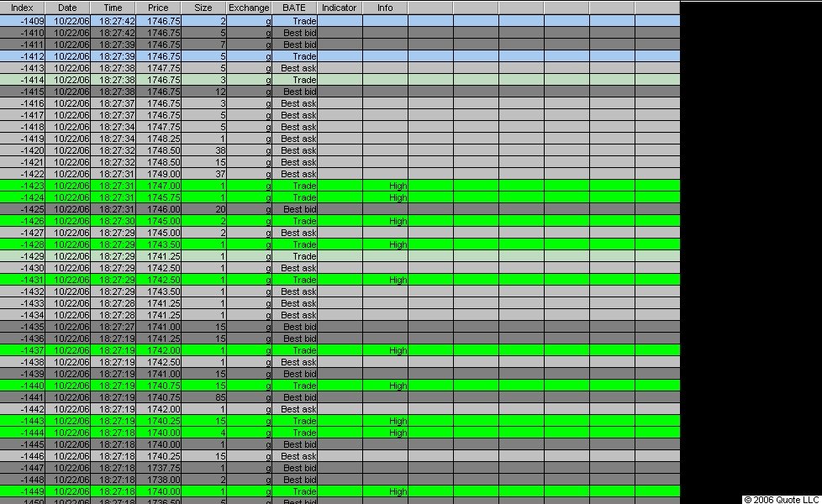Image resolution: width=822 pixels, height=504 pixels.
Task: Click index cell -1445
Action: click(23, 444)
